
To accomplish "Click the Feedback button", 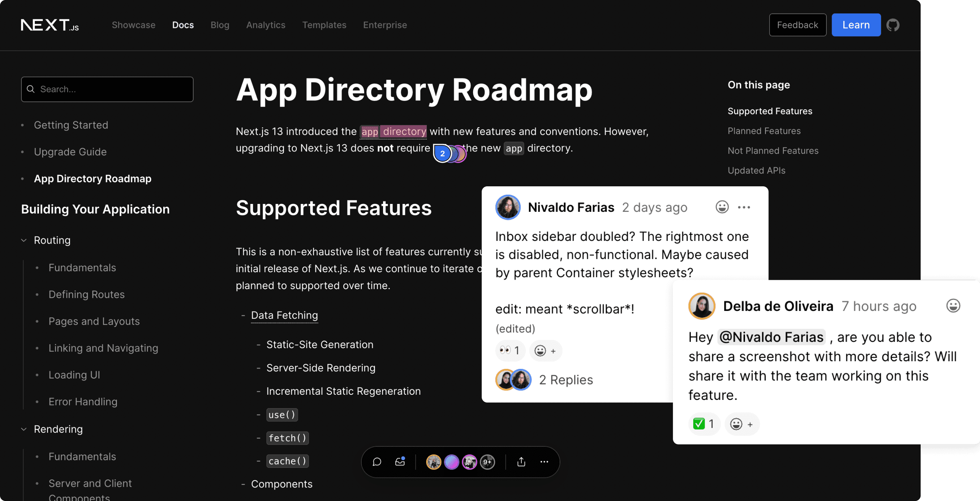I will pos(797,25).
